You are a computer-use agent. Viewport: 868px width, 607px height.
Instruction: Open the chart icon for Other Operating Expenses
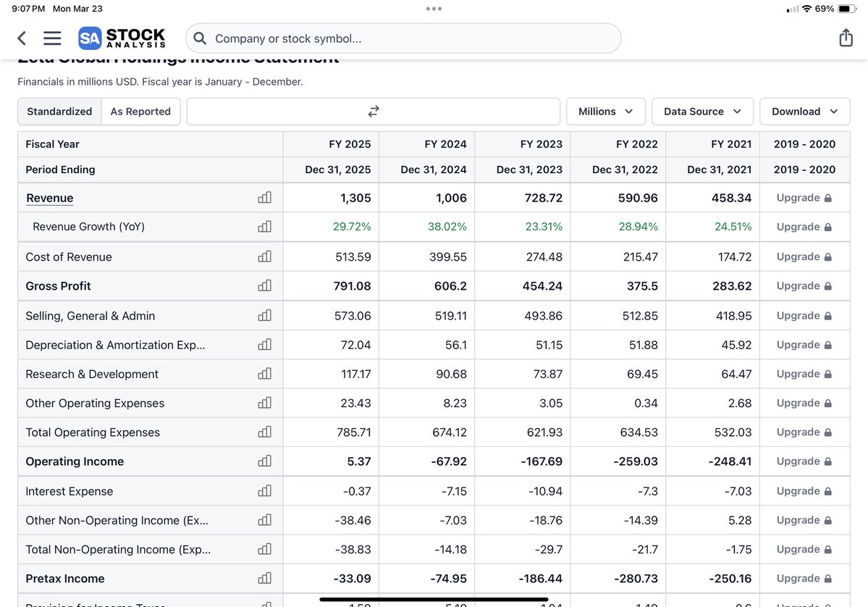click(x=265, y=403)
